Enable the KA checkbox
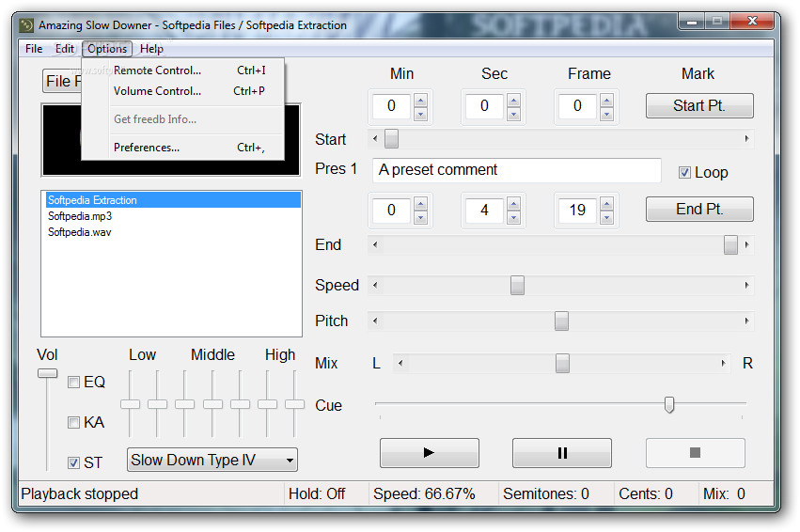The width and height of the screenshot is (800, 532). [74, 422]
